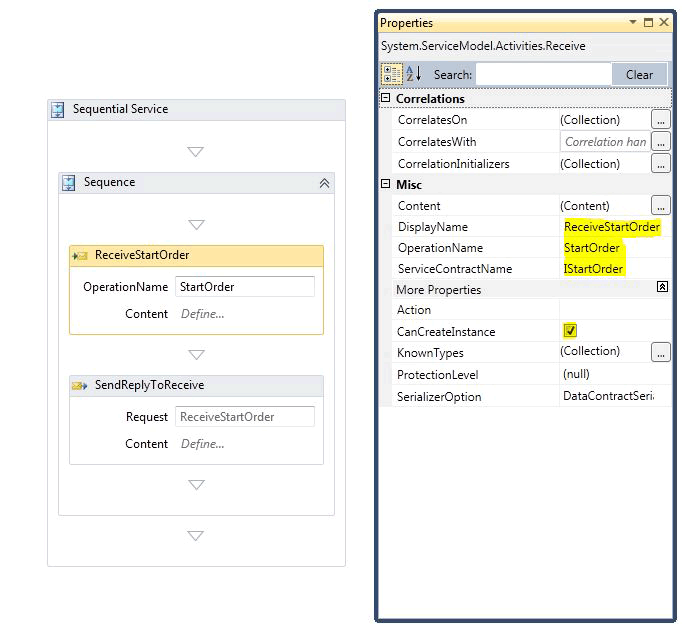This screenshot has height=630, width=682.
Task: Close the Properties panel
Action: pyautogui.click(x=664, y=22)
